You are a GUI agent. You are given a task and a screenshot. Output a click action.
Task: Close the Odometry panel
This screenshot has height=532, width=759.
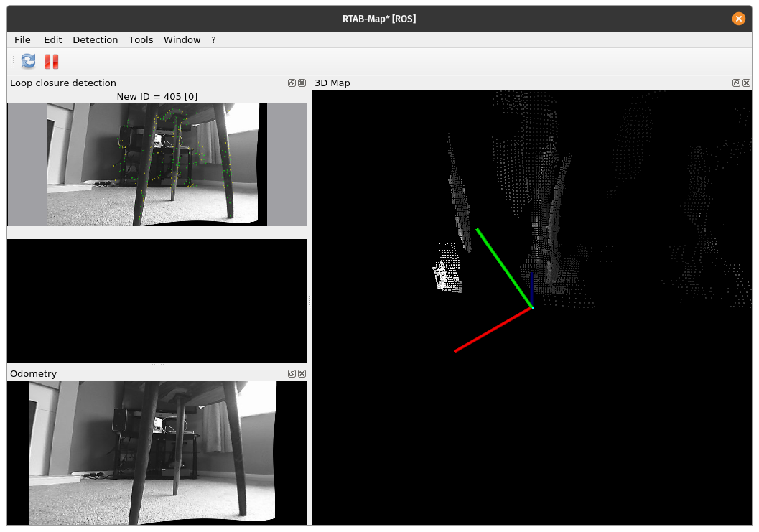pyautogui.click(x=302, y=374)
